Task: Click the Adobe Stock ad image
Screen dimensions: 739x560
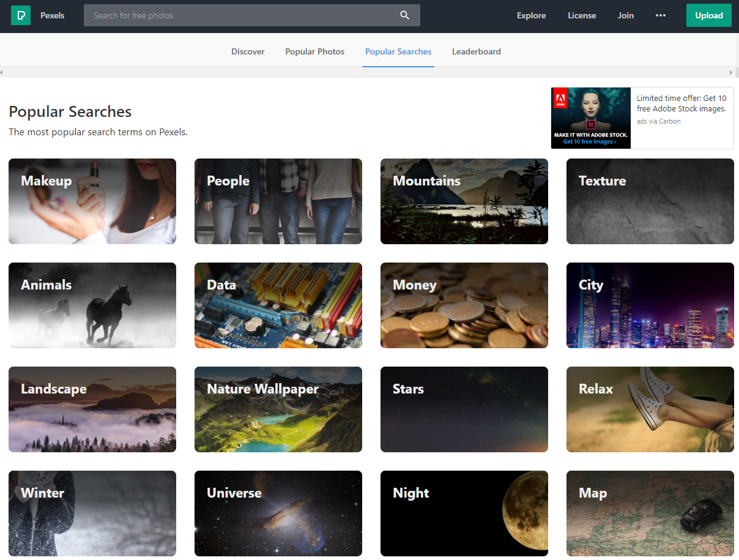Action: point(590,118)
